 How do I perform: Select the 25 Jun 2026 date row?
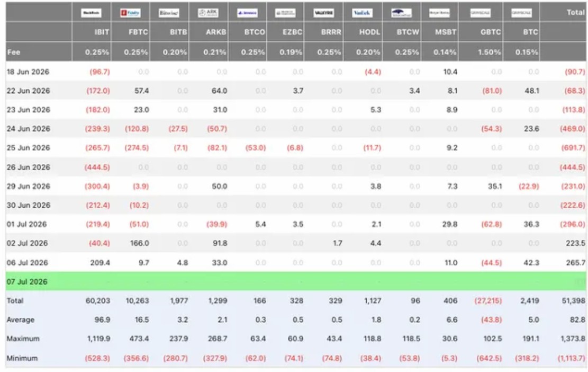pos(295,148)
